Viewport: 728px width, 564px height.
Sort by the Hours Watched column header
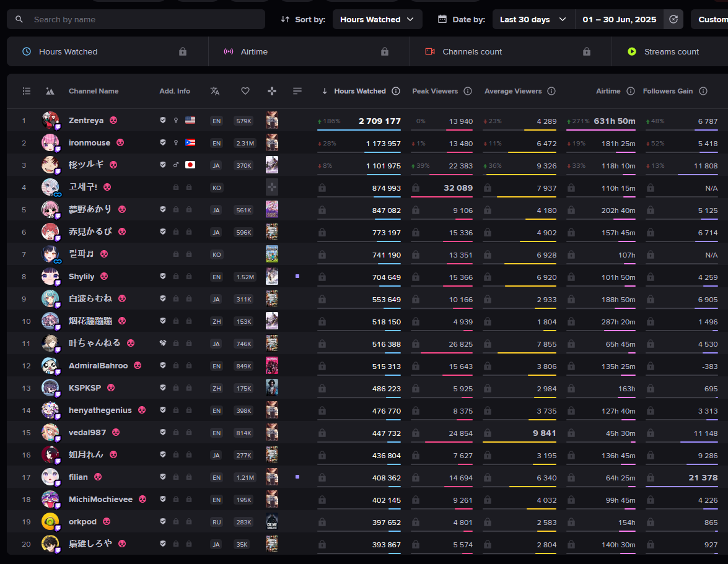click(360, 92)
